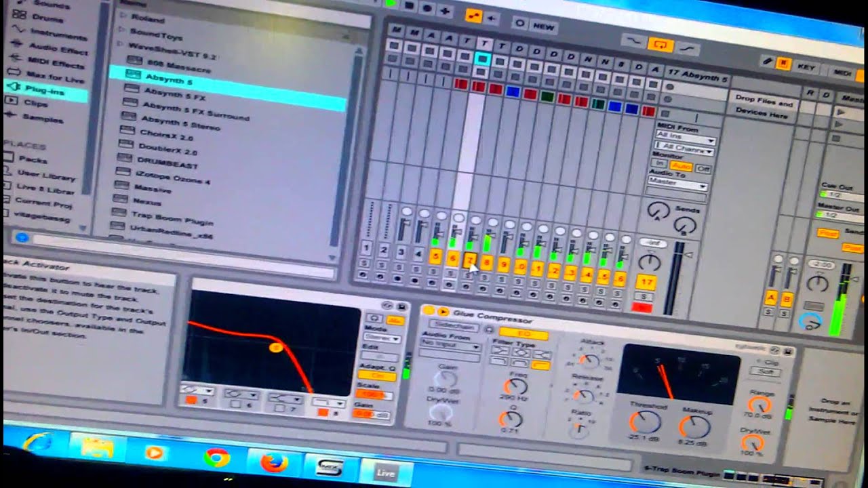This screenshot has width=868, height=488.
Task: Toggle Adapt. Q On in EQ Eight
Action: pyautogui.click(x=377, y=375)
